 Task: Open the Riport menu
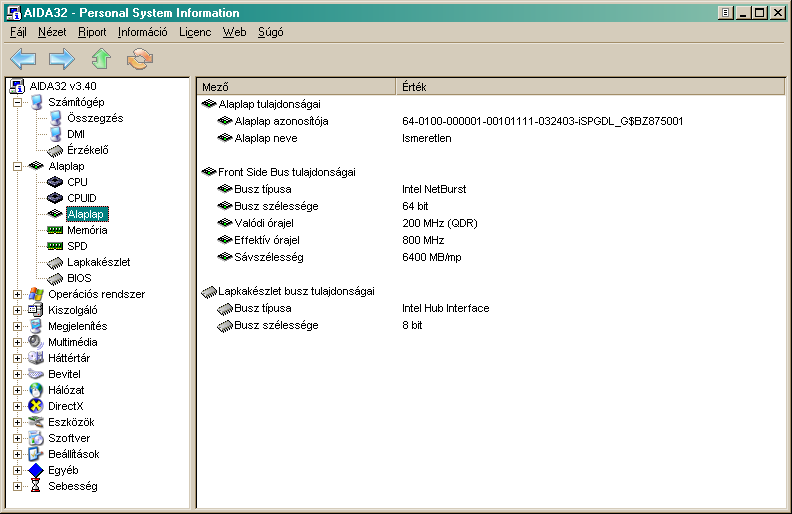(92, 32)
